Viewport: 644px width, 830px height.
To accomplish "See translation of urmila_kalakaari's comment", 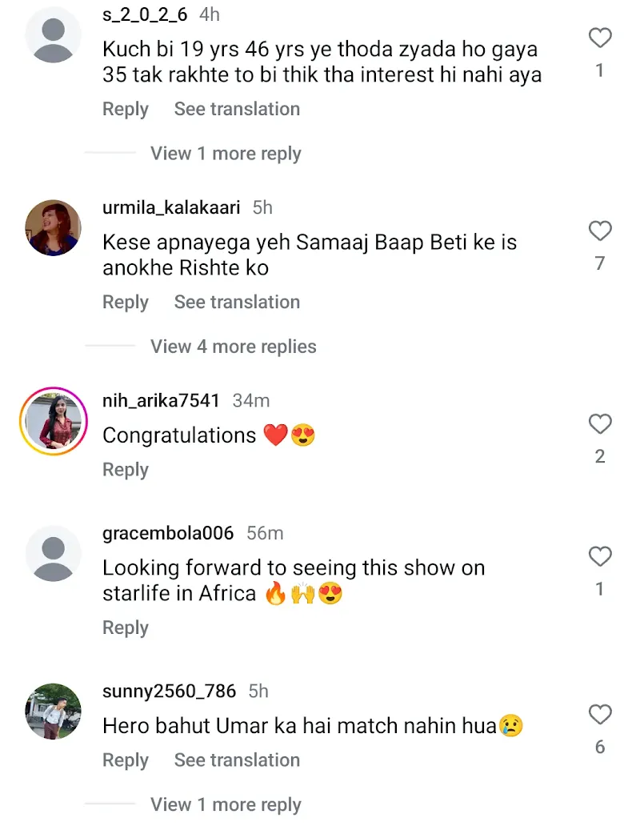I will [x=237, y=302].
